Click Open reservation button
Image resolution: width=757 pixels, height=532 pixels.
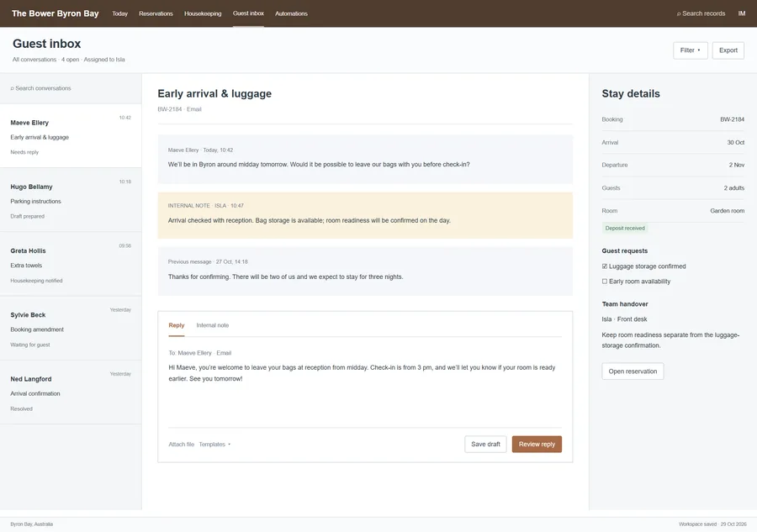tap(633, 371)
